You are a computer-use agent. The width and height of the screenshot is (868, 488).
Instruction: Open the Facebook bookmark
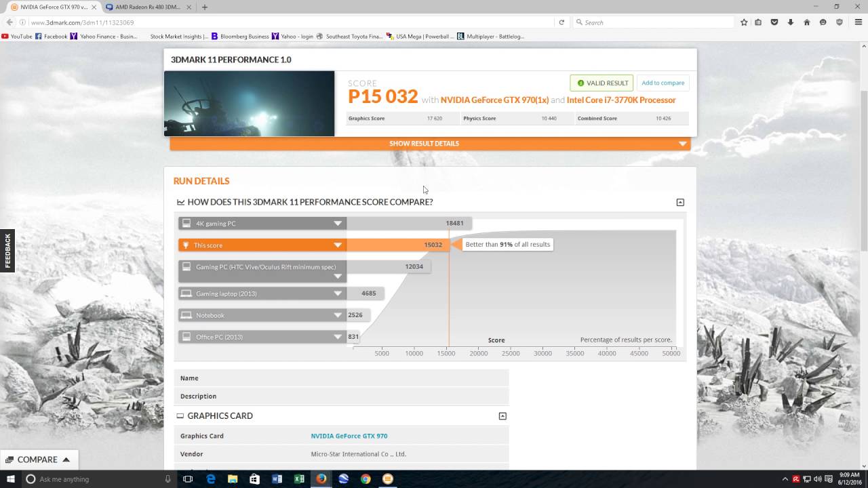click(52, 37)
